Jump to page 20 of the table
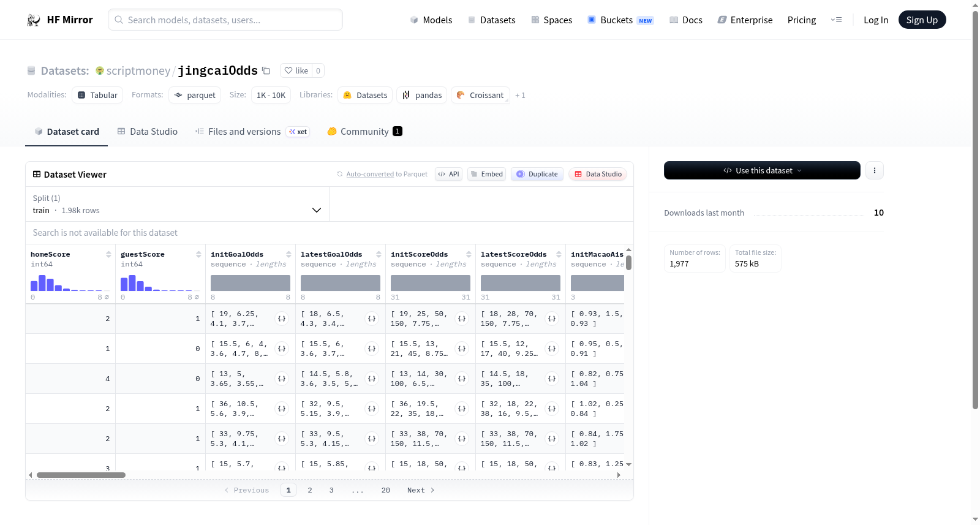 pos(386,490)
